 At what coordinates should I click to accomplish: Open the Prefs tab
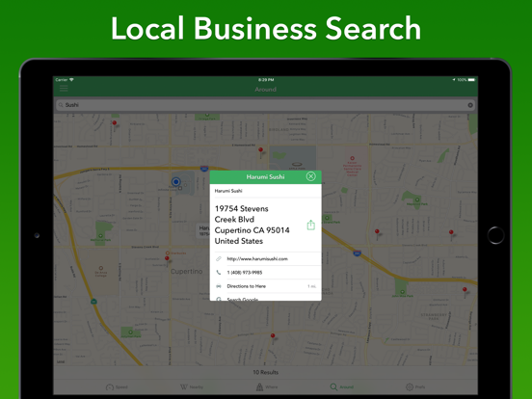(x=415, y=387)
